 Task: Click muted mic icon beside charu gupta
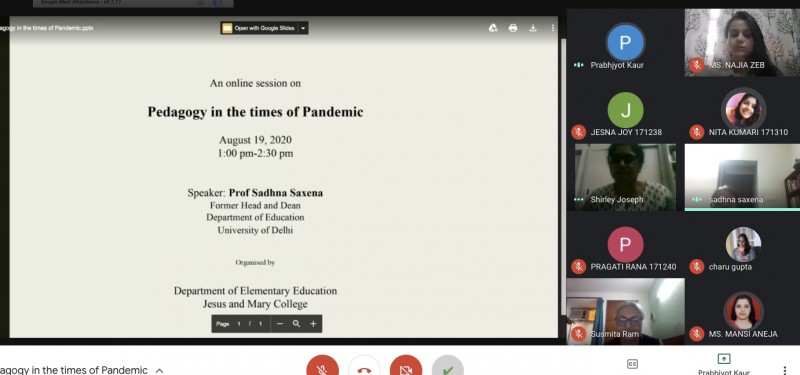pos(696,266)
